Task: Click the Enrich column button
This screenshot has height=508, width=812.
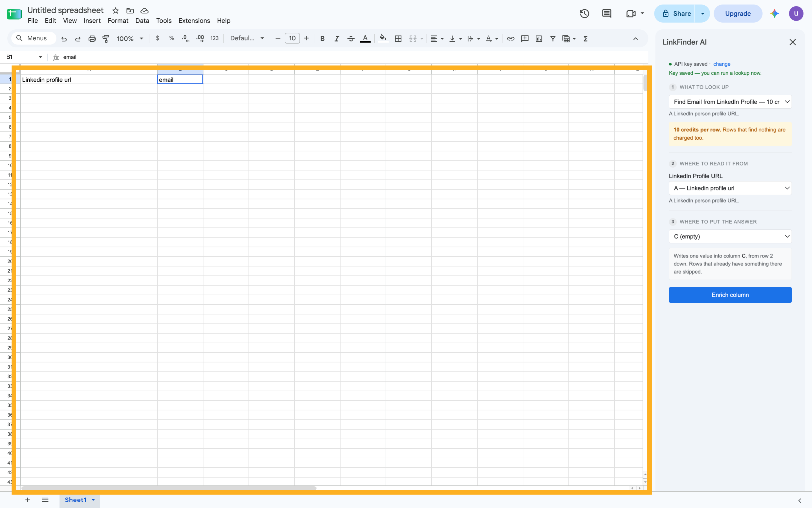Action: (x=730, y=295)
